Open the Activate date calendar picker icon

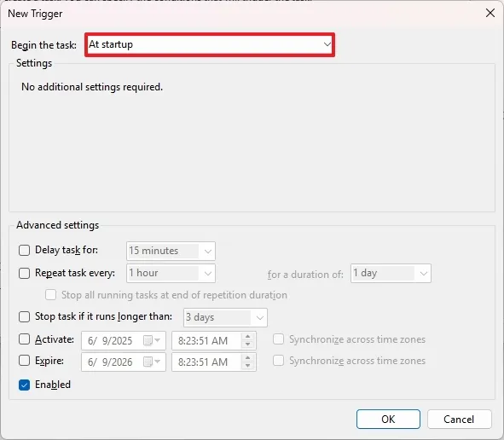[x=152, y=340]
